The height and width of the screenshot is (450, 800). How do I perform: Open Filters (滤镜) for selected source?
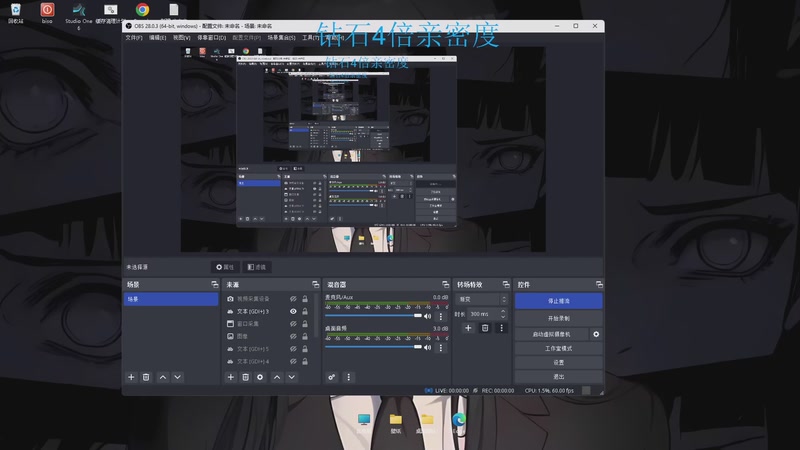click(x=257, y=267)
